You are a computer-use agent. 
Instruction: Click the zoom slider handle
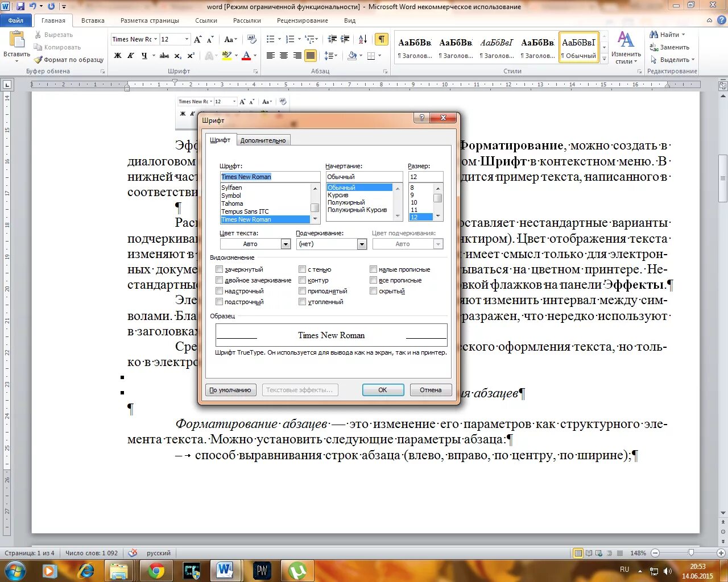pos(691,553)
